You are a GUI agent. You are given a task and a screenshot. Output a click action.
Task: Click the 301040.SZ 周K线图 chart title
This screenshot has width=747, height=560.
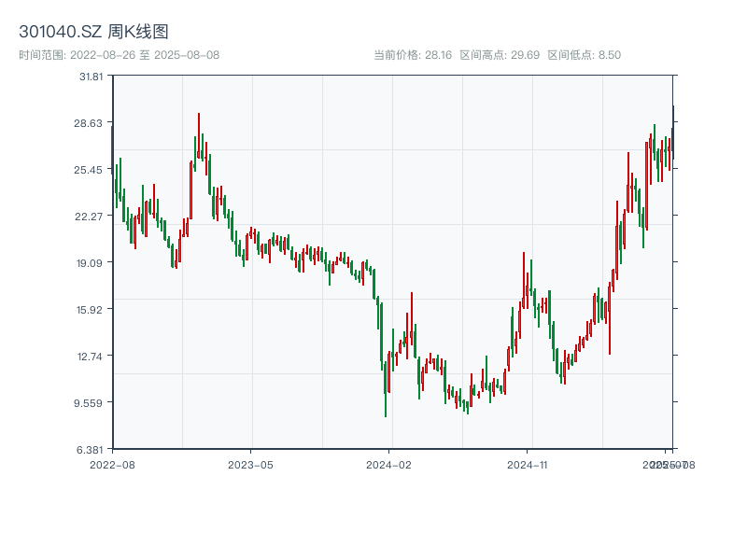[93, 33]
